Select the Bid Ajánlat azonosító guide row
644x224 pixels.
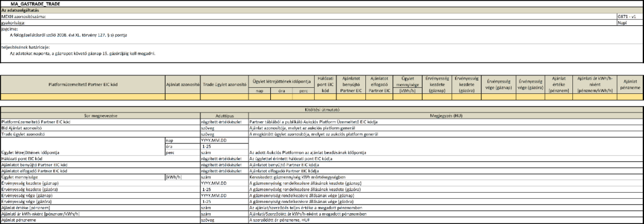click(101, 128)
